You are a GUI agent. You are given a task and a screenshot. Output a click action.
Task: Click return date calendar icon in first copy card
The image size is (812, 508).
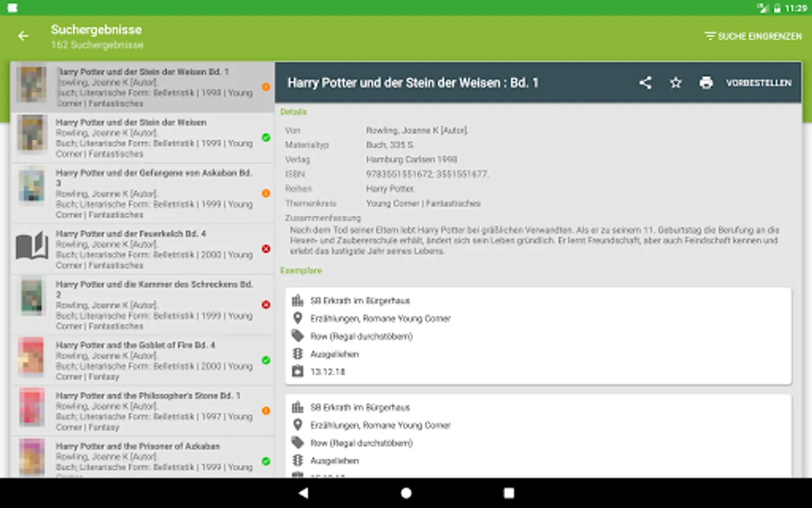pyautogui.click(x=298, y=371)
